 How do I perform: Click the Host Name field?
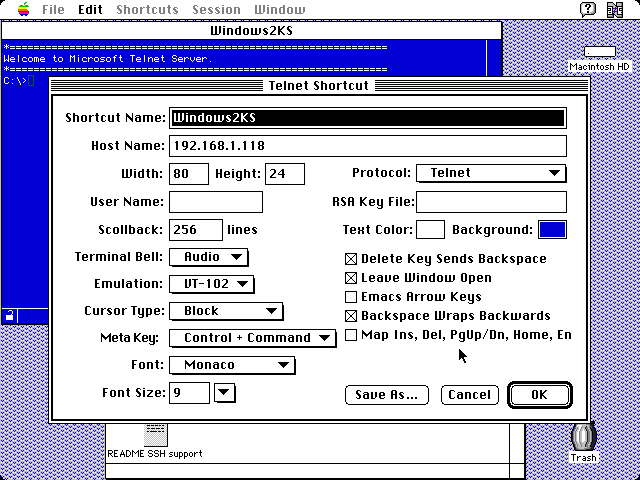click(368, 146)
